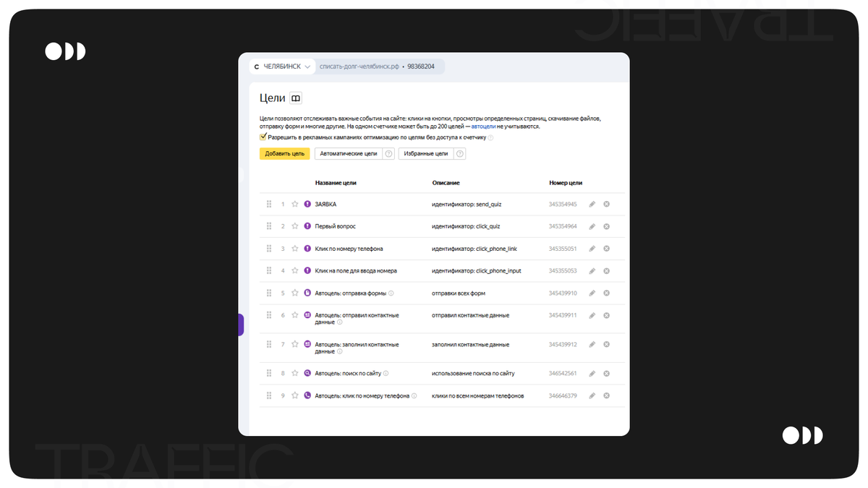The image size is (868, 488).
Task: Click drag handle of Автоцель: поиск по сайту
Action: [x=269, y=374]
